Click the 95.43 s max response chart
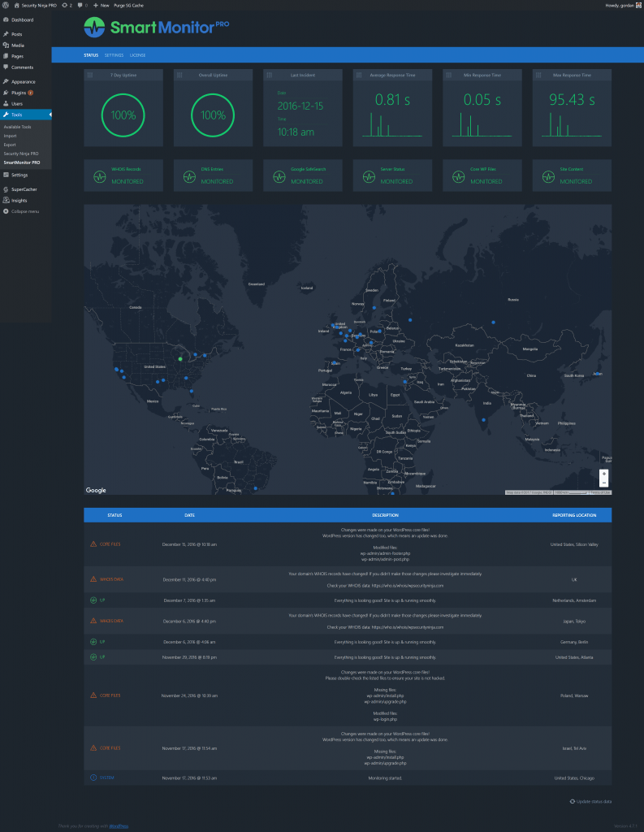Screen dimensions: 644x832 tap(572, 124)
